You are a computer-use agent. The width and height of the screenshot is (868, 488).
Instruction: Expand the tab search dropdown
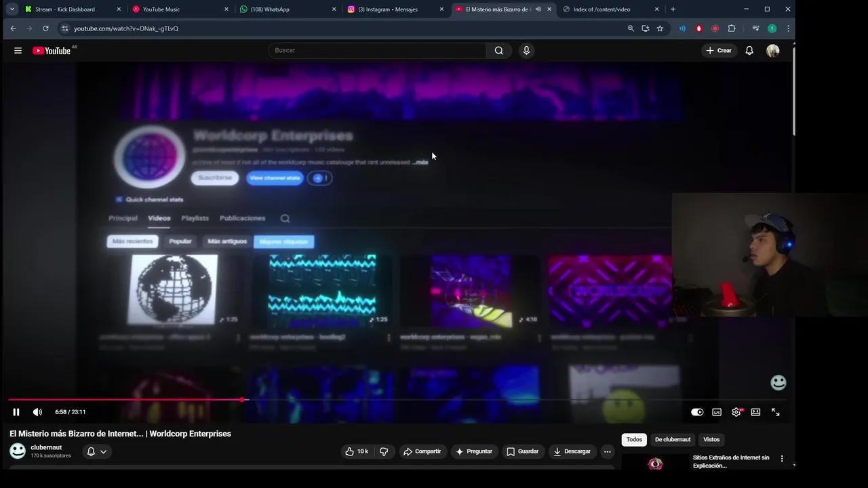point(12,9)
